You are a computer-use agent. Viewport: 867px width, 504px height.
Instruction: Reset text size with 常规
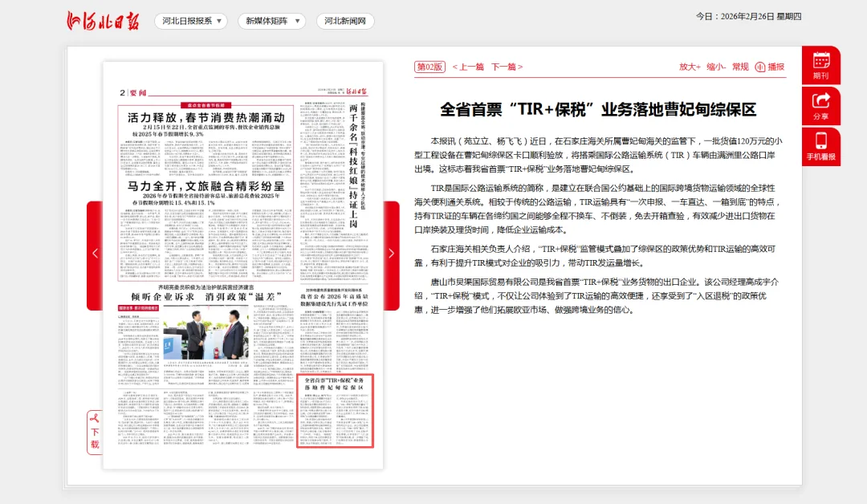point(740,67)
